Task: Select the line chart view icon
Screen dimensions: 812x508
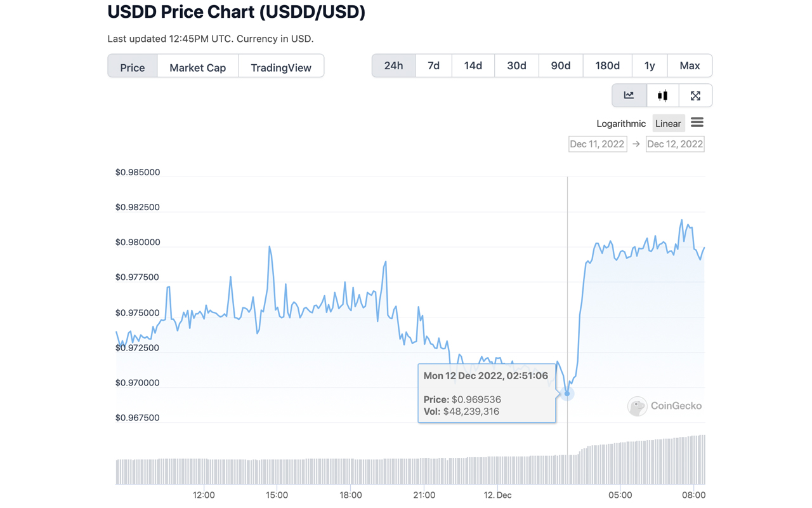Action: click(629, 95)
